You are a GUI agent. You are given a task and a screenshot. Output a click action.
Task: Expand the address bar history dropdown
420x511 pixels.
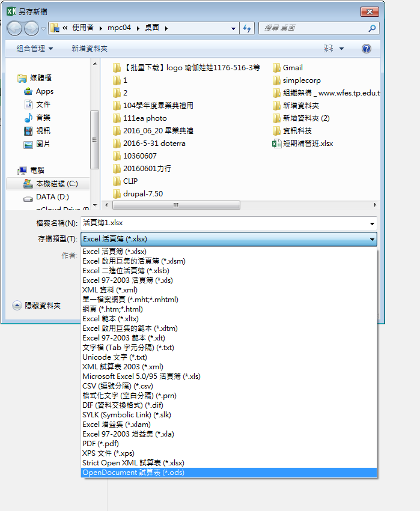(x=233, y=28)
